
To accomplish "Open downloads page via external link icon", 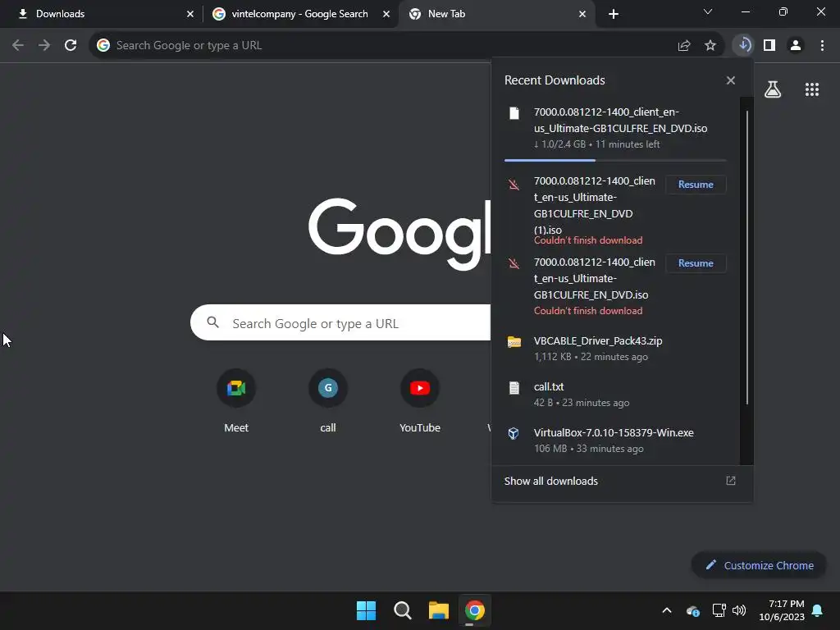I will point(731,481).
